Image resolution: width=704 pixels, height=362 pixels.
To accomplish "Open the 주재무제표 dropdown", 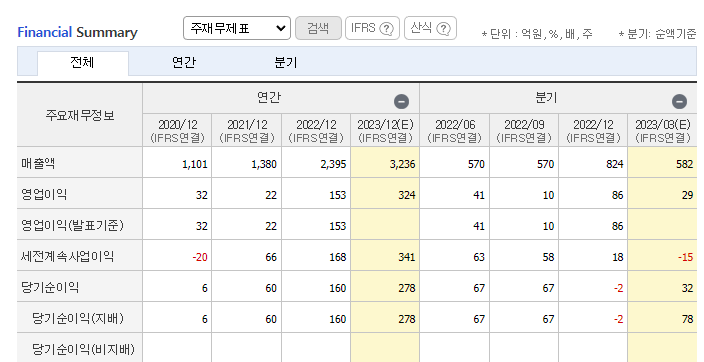I will [x=237, y=28].
